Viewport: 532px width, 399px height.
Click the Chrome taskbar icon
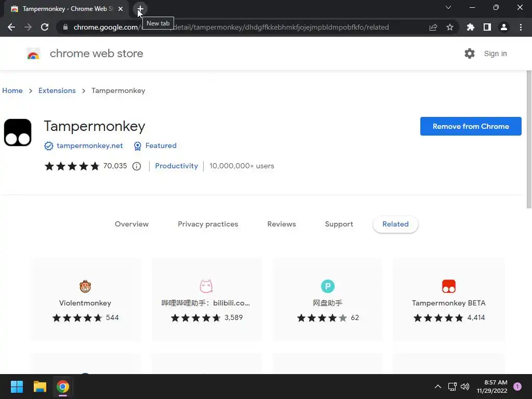point(63,387)
